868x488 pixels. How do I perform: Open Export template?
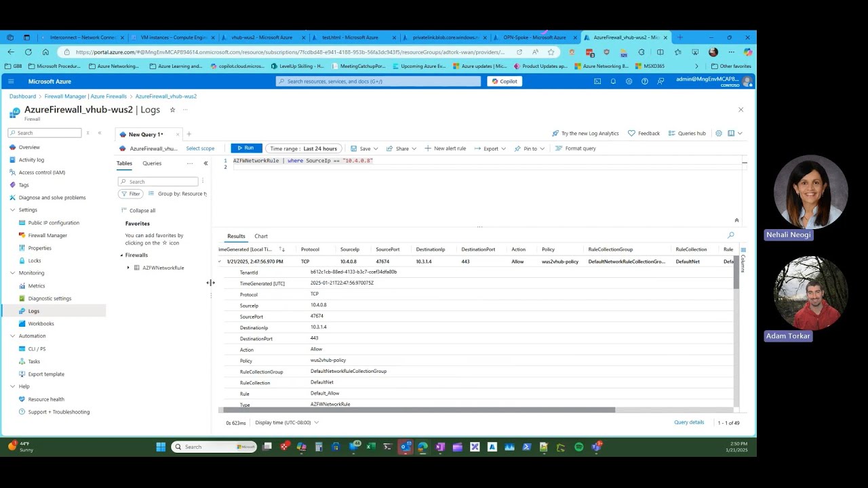[x=46, y=374]
